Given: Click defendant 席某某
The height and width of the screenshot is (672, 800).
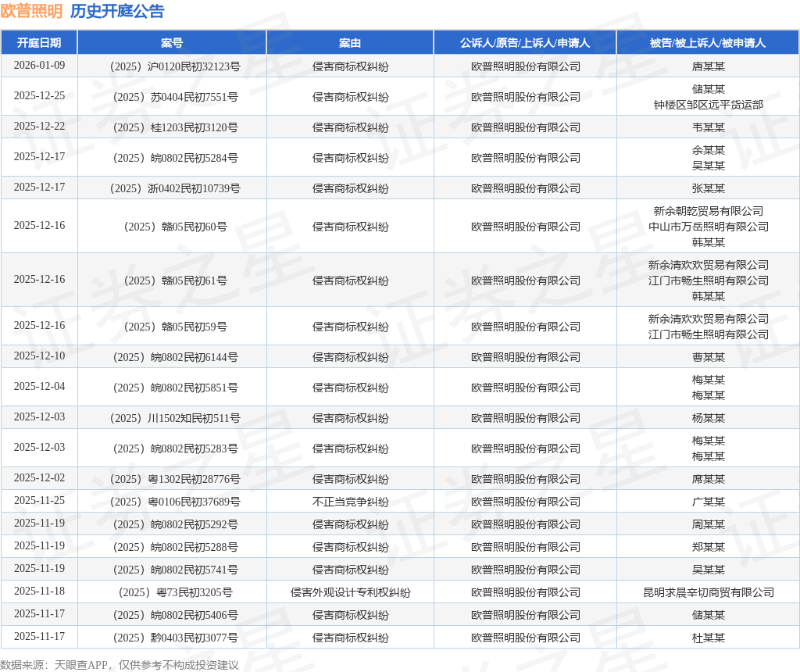Looking at the screenshot, I should (x=708, y=479).
